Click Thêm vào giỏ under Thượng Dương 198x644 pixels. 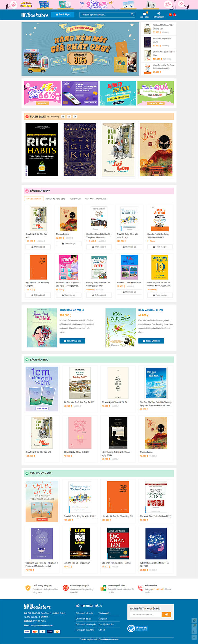pos(68,243)
